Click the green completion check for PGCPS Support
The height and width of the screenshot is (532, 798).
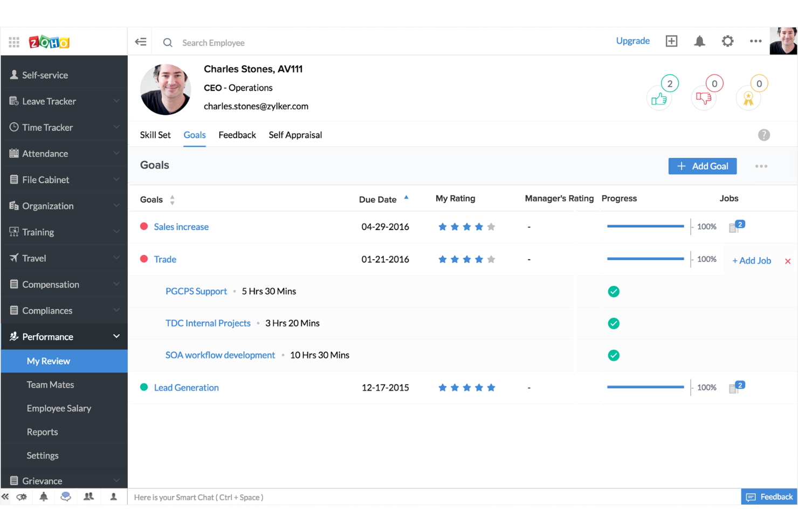[x=614, y=291]
